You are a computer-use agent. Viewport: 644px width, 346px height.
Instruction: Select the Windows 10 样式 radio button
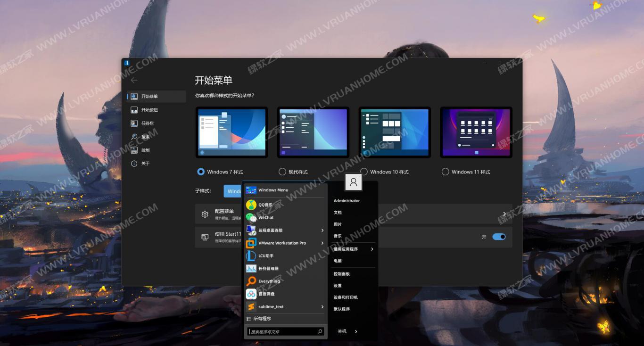click(364, 172)
